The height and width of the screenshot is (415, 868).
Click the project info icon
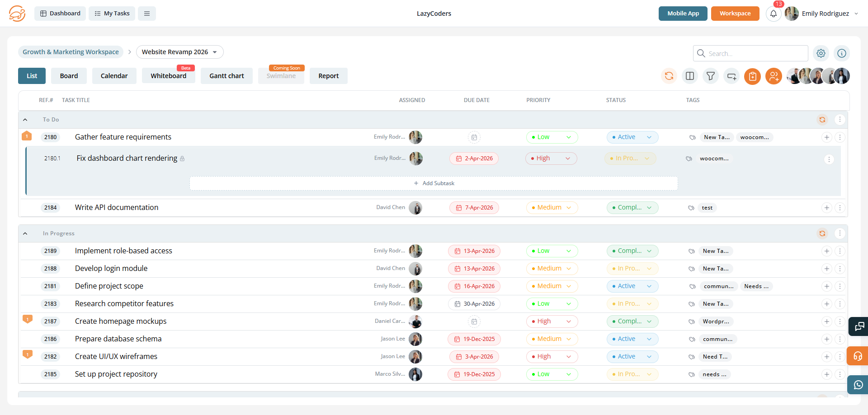coord(841,53)
